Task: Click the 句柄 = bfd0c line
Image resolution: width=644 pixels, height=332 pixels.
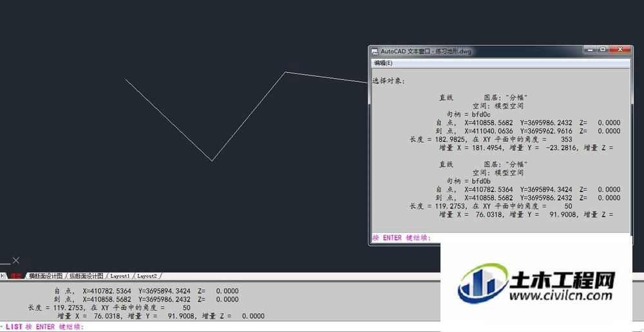Action: pyautogui.click(x=469, y=114)
